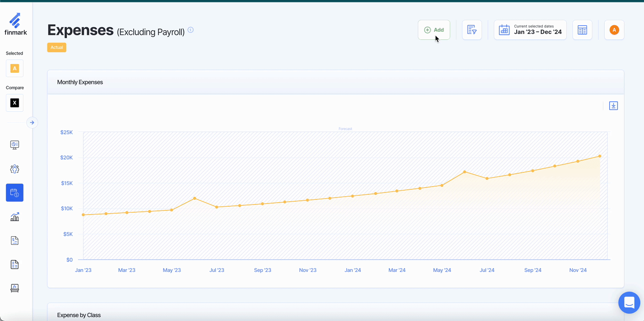Select the scenario A under Selected
The width and height of the screenshot is (644, 321).
coord(15,68)
